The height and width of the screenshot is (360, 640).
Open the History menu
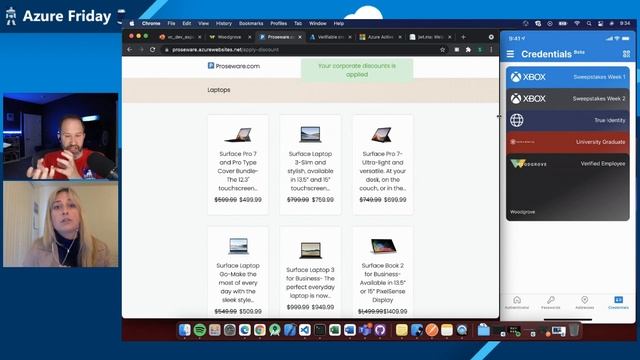pos(224,24)
